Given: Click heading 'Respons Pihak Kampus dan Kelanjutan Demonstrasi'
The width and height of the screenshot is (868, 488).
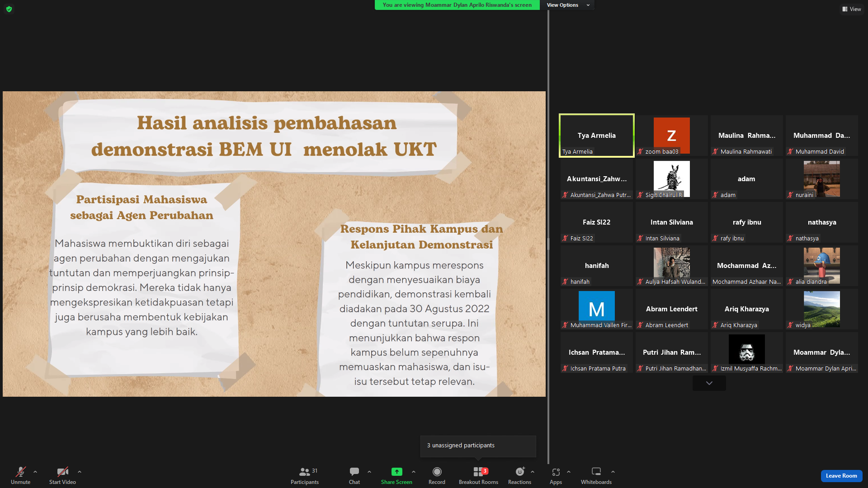Looking at the screenshot, I should (x=422, y=237).
